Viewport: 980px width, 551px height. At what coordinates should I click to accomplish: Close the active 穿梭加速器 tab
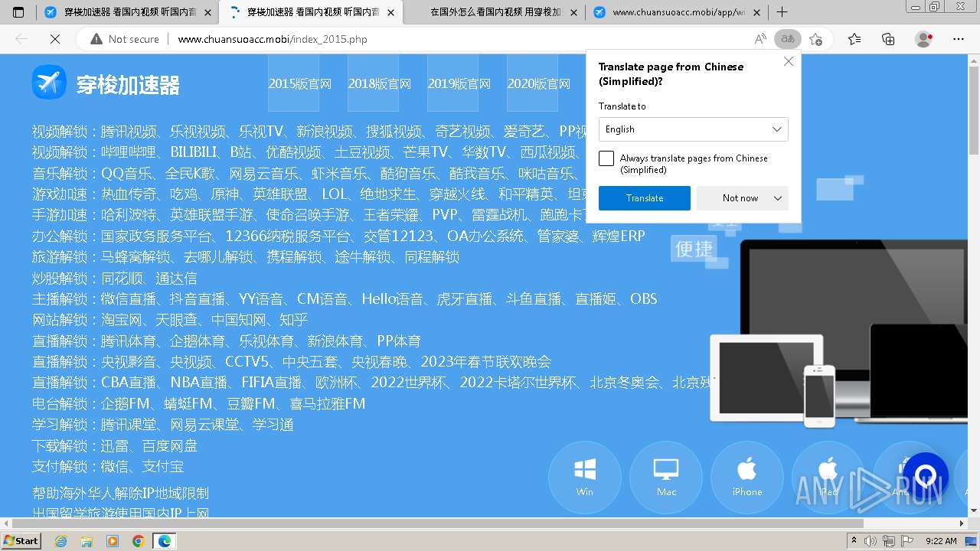tap(391, 12)
